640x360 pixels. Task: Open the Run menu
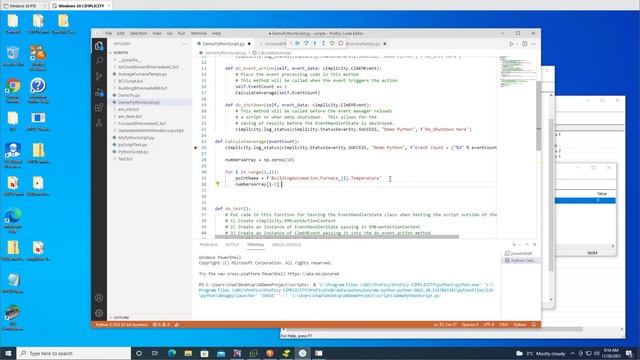point(181,33)
